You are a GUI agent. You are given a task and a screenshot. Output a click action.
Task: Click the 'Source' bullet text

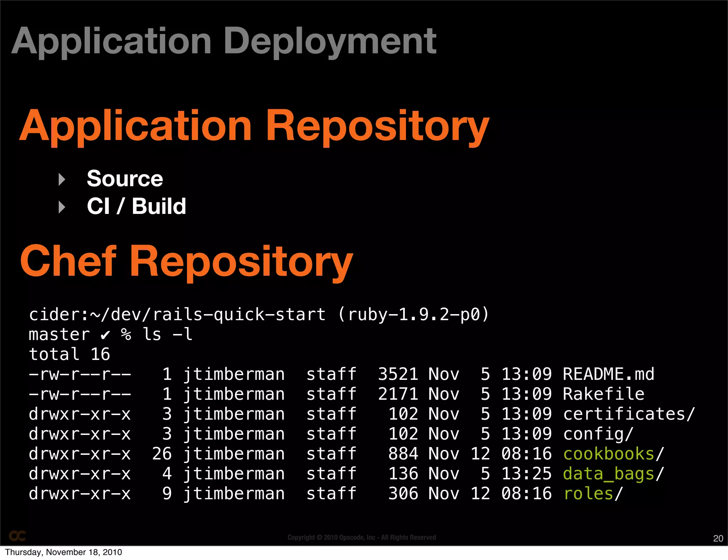[x=125, y=178]
